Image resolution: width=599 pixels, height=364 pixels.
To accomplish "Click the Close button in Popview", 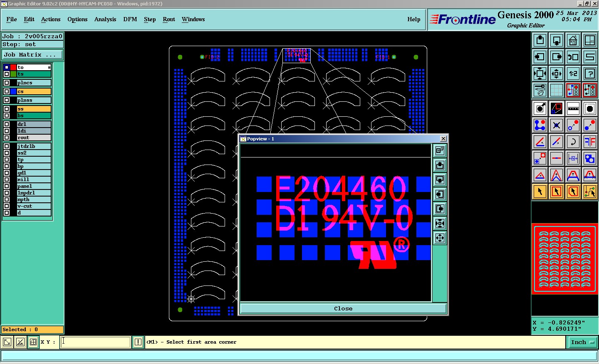I will [x=343, y=308].
